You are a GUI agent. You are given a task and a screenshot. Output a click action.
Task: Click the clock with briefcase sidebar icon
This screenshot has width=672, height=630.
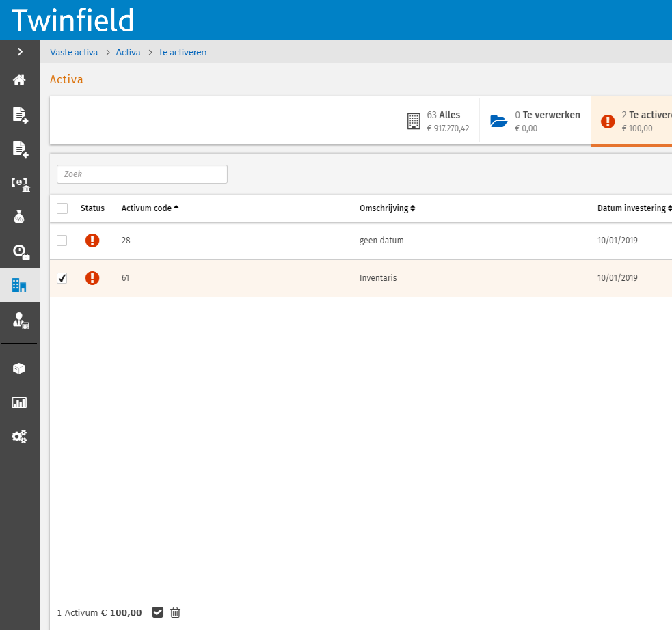[20, 251]
